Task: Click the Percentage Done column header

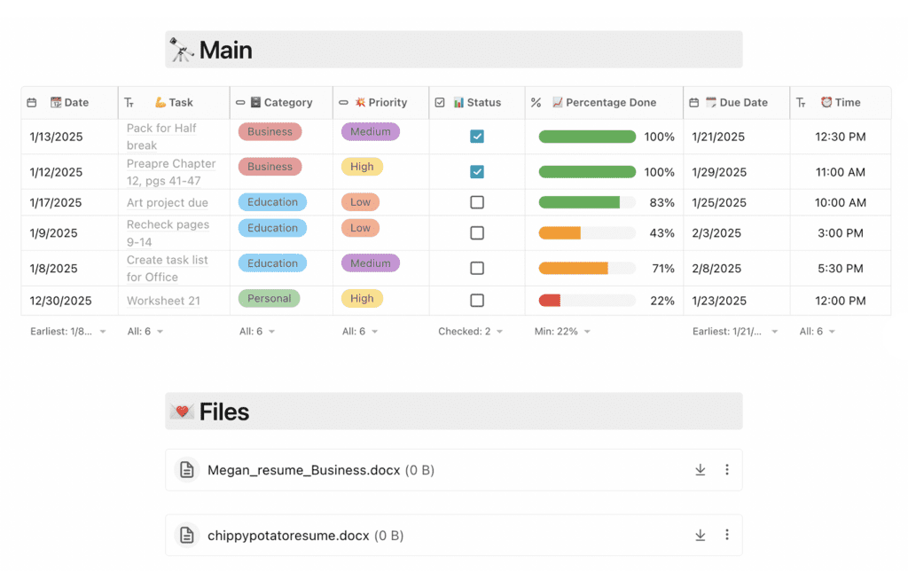Action: (603, 103)
